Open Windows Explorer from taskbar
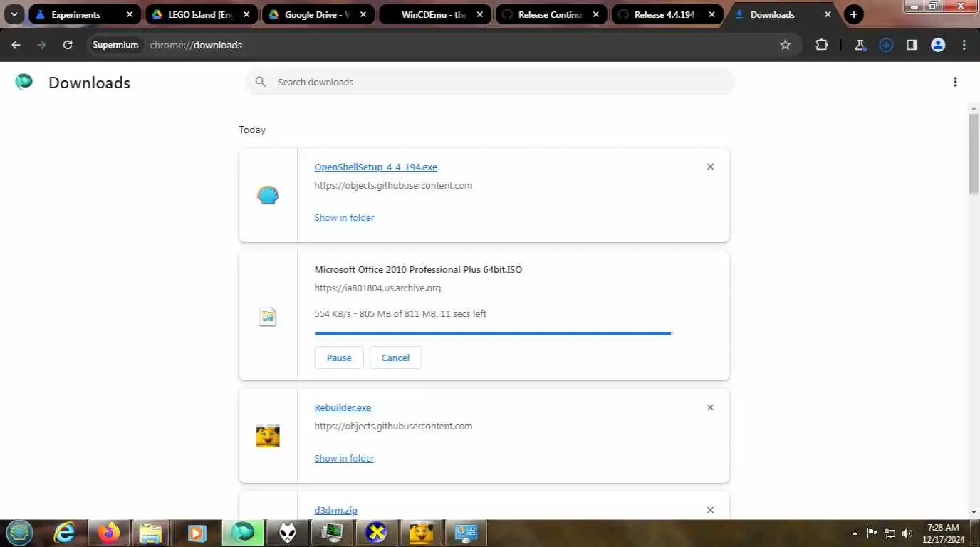The image size is (980, 547). click(x=151, y=533)
